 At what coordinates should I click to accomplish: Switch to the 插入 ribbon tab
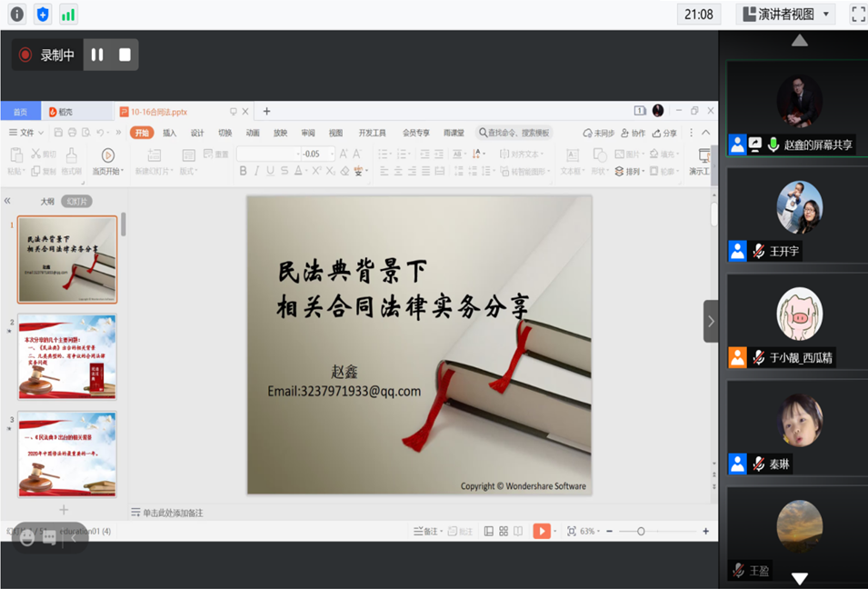(170, 133)
